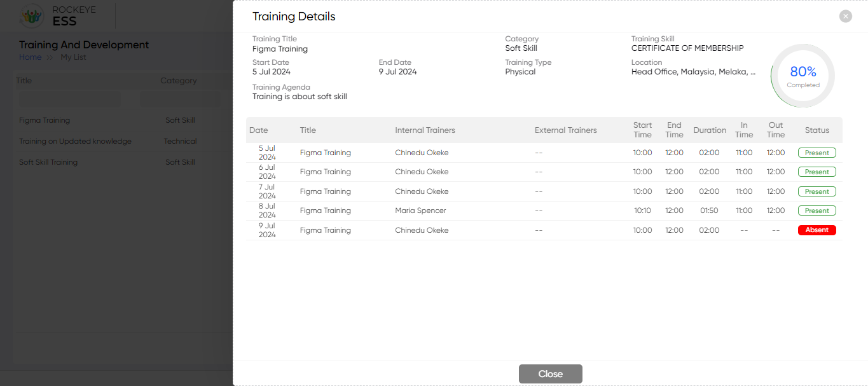Click the 01:50 duration cell
868x386 pixels.
[x=709, y=210]
